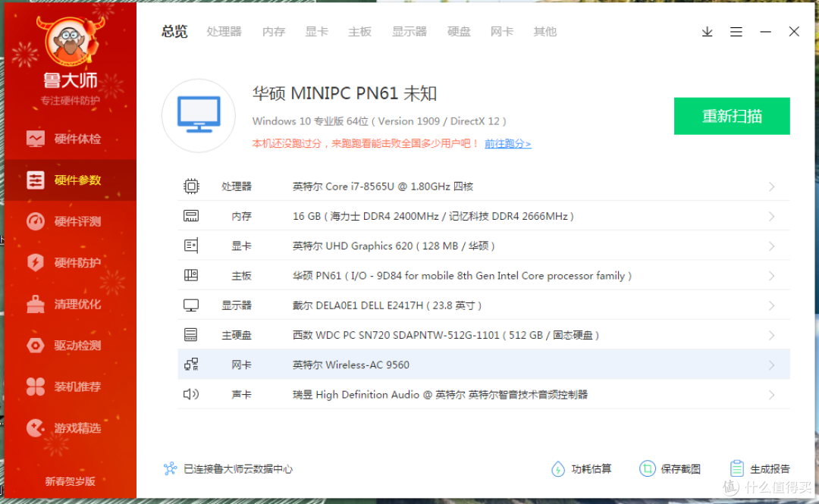819x504 pixels.
Task: Switch to the top 主板 tab
Action: click(x=360, y=31)
